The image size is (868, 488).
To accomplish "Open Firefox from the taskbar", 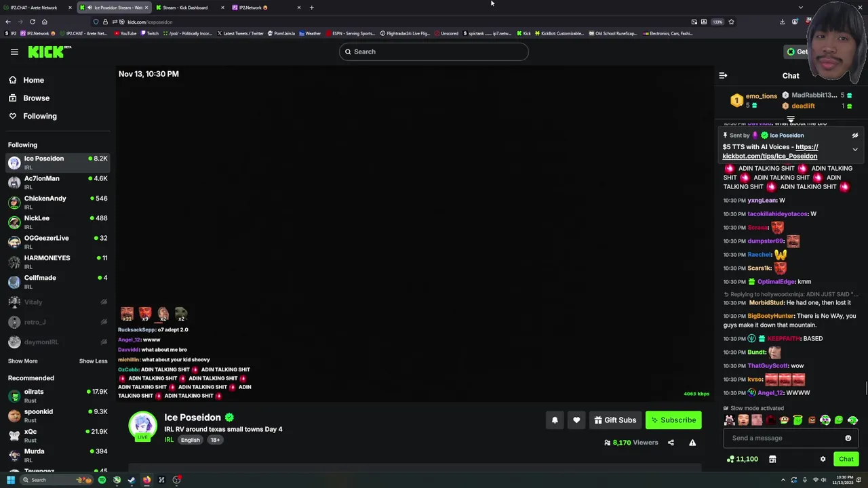I will [x=146, y=480].
